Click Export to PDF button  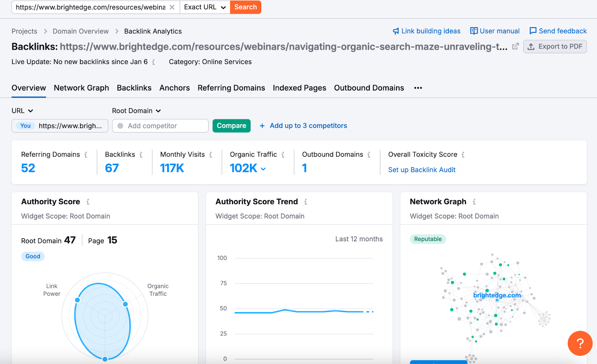pos(555,47)
